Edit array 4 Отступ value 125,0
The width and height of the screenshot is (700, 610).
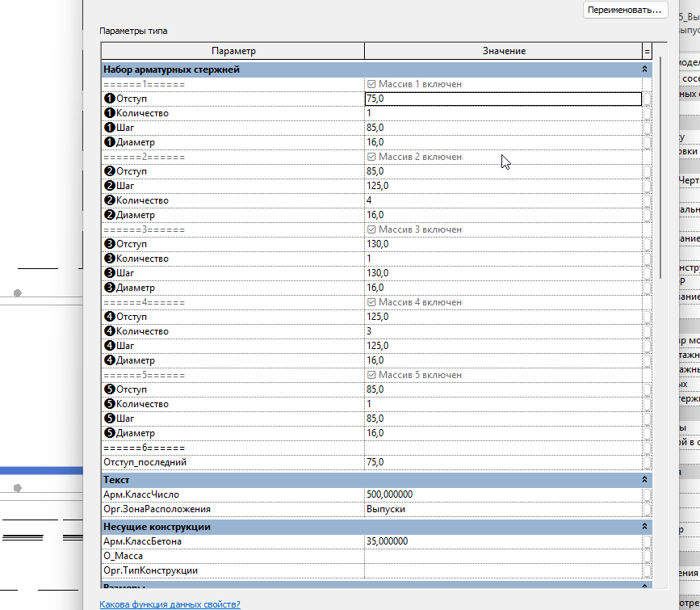point(503,317)
